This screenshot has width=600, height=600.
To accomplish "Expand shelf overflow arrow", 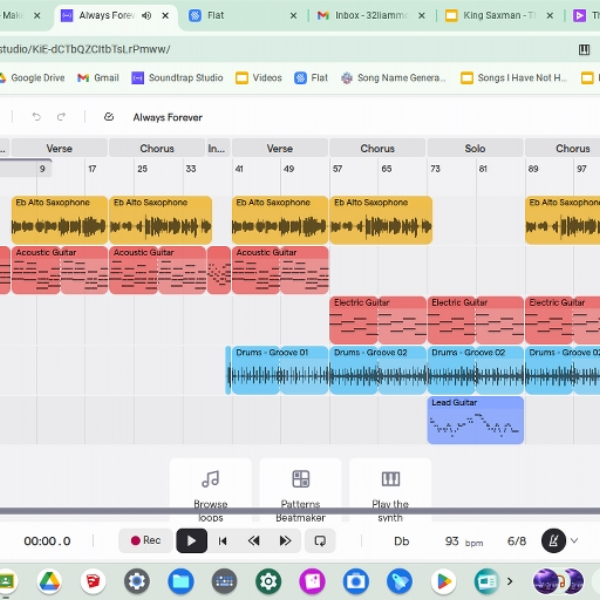I will (509, 581).
